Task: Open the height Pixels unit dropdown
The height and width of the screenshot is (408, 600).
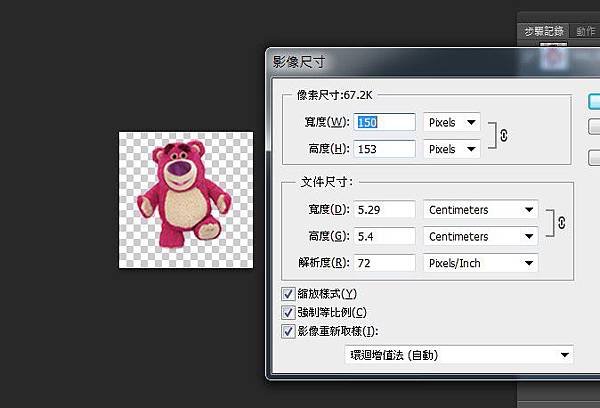Action: [x=452, y=149]
